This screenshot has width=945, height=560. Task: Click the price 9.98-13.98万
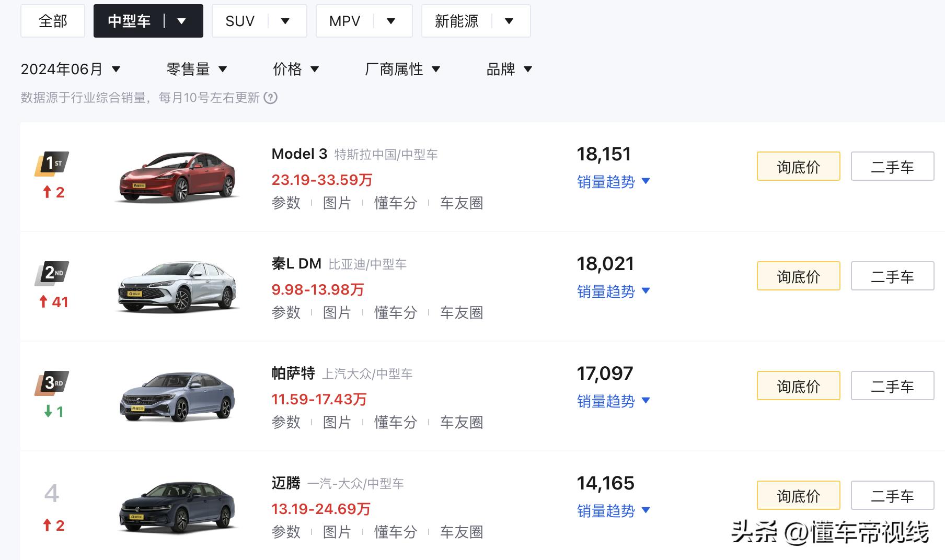point(318,289)
